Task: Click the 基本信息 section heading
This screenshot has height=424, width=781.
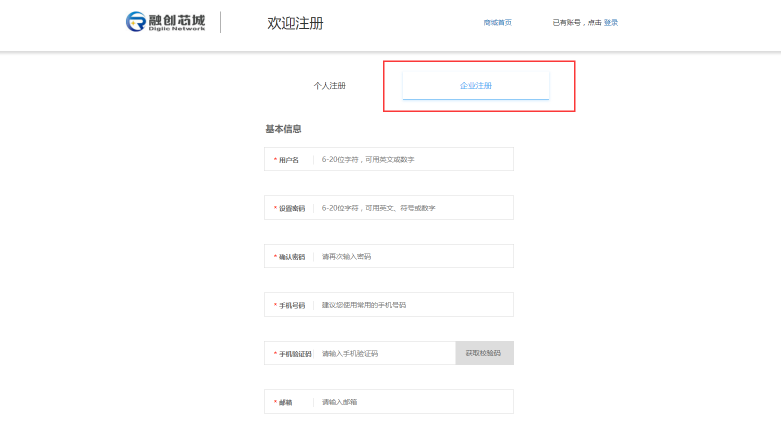Action: click(x=283, y=129)
